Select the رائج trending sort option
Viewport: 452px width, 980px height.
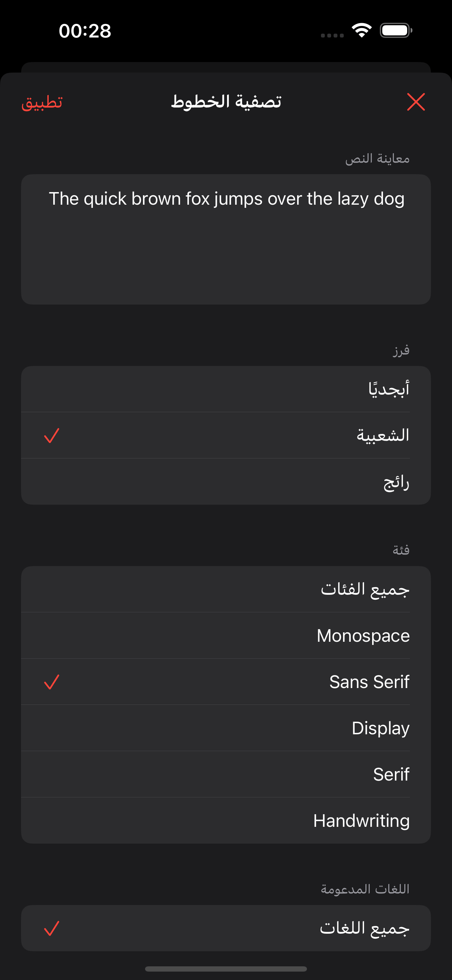coord(226,482)
